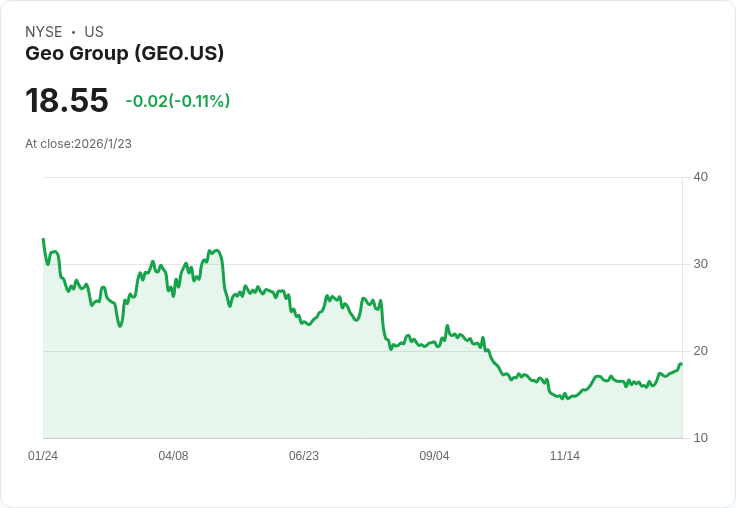736x508 pixels.
Task: Select the NYSE exchange label
Action: pos(44,32)
